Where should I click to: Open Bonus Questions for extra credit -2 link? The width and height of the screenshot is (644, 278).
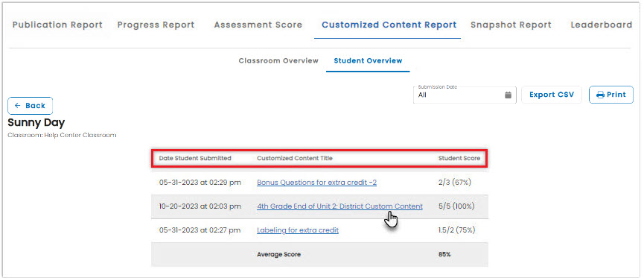tap(316, 182)
